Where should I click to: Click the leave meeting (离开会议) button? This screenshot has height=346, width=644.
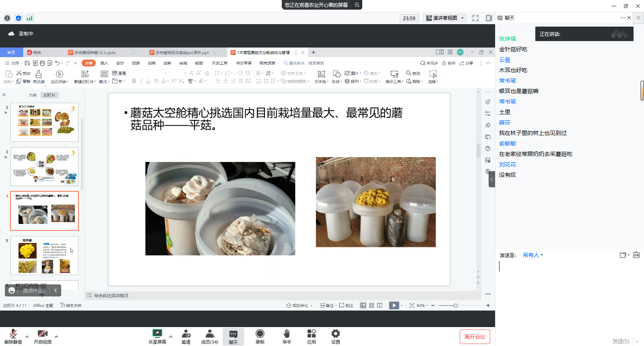pyautogui.click(x=475, y=337)
